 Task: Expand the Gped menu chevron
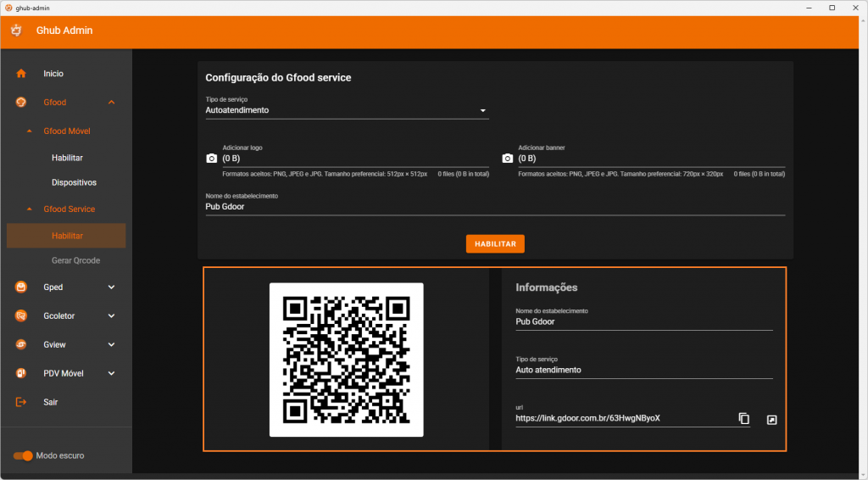click(111, 287)
